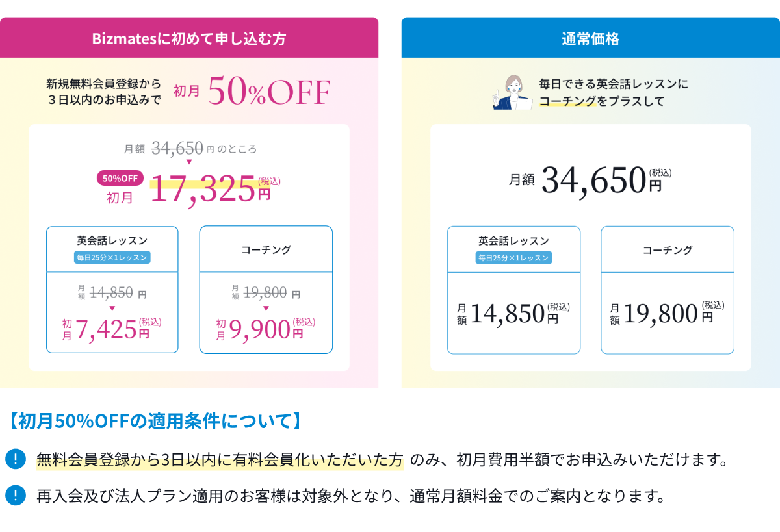Viewport: 780px width, 532px height.
Task: Click the highlighted 無料会員登録から3日以内 condition text
Action: [x=220, y=460]
